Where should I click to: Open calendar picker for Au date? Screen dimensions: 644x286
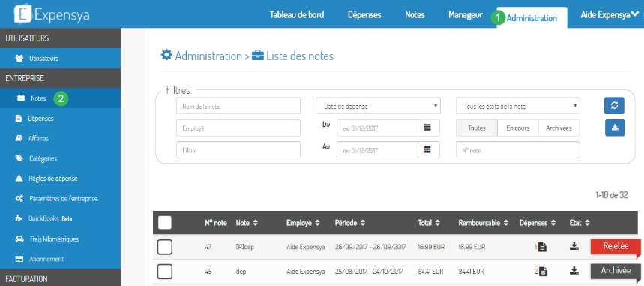point(429,150)
